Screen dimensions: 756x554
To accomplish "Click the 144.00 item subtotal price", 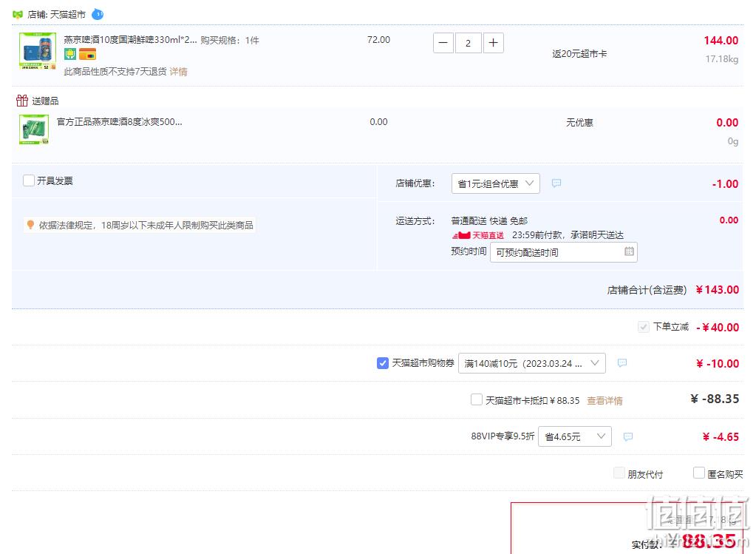I will [721, 41].
